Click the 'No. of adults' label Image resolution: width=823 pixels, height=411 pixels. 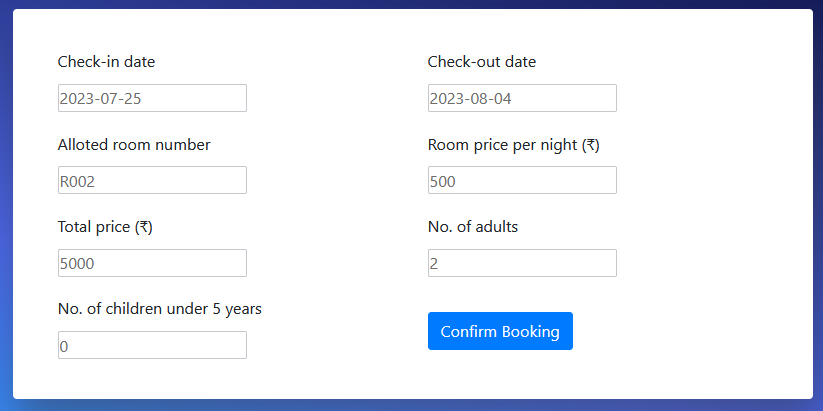click(x=473, y=227)
